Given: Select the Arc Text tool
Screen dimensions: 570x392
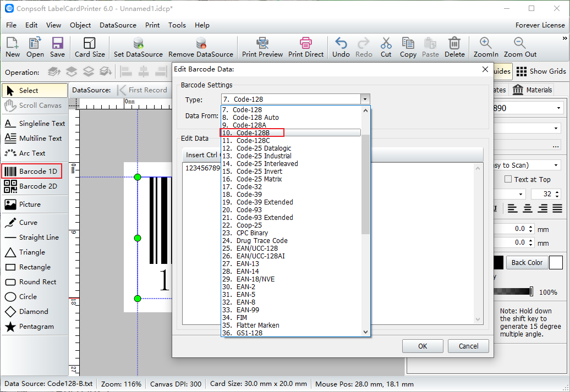Looking at the screenshot, I should coord(35,153).
